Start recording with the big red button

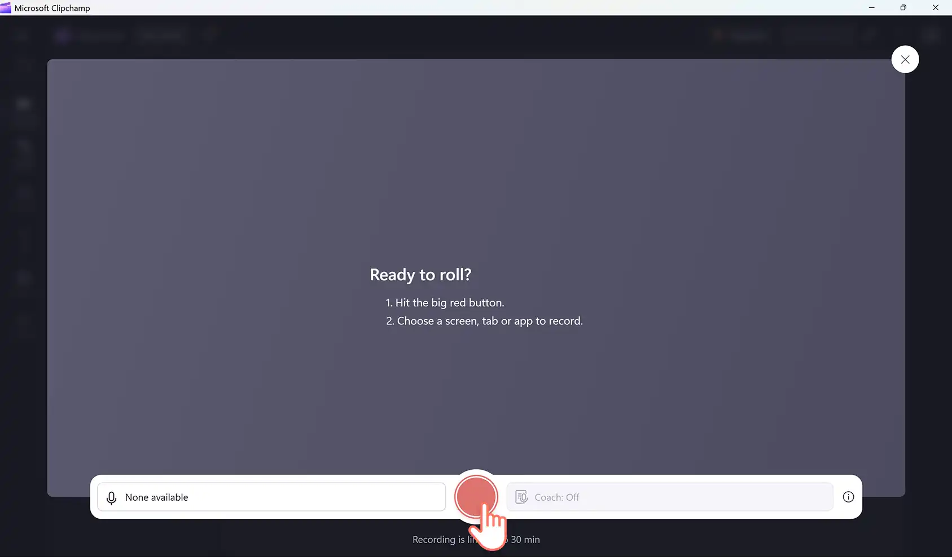pyautogui.click(x=476, y=496)
